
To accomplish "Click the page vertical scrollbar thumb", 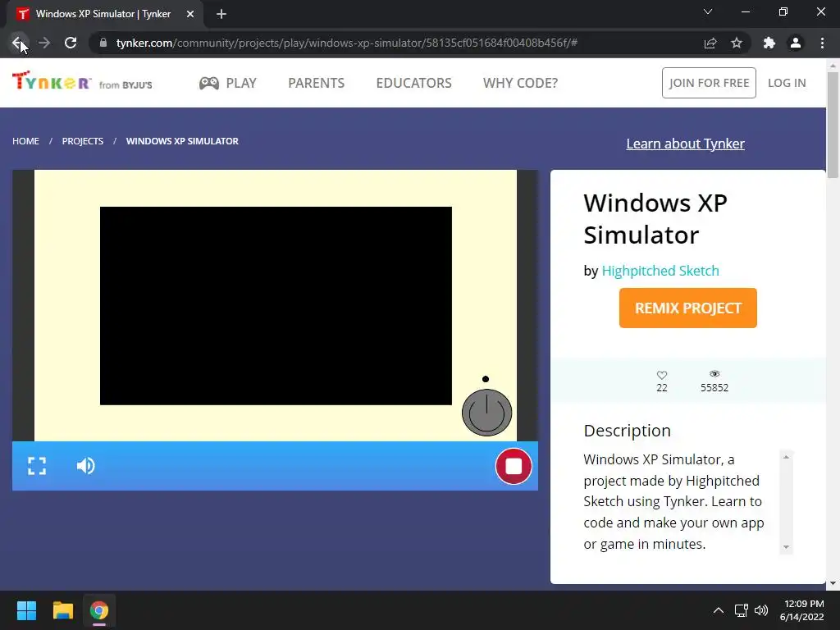I will click(x=833, y=126).
